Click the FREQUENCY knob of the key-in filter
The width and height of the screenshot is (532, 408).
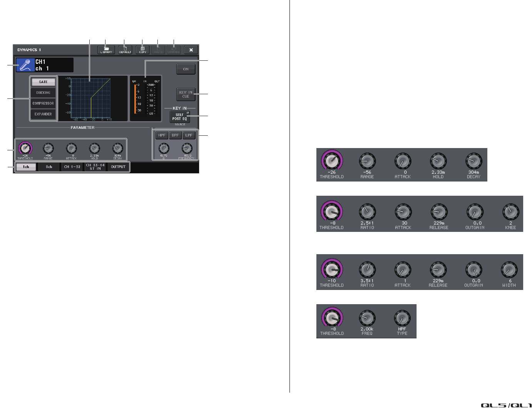coord(187,148)
